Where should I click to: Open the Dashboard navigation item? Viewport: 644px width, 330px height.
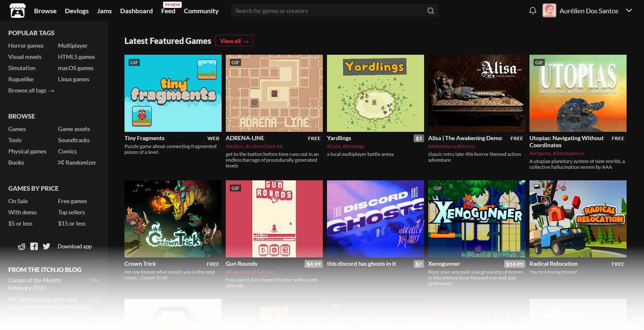click(137, 11)
